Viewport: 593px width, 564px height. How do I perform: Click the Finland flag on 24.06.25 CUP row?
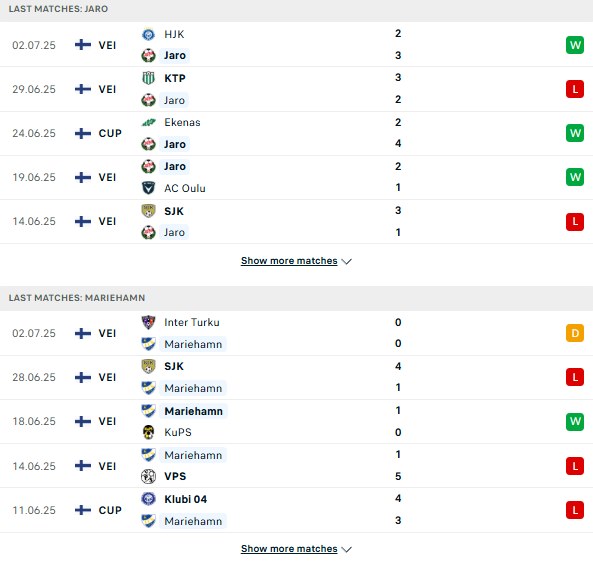coord(83,133)
